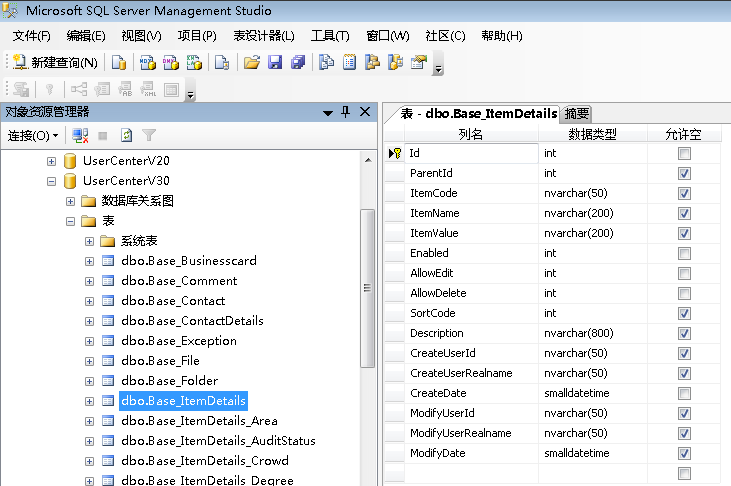
Task: Click the Generate Change Script icon
Action: point(21,89)
